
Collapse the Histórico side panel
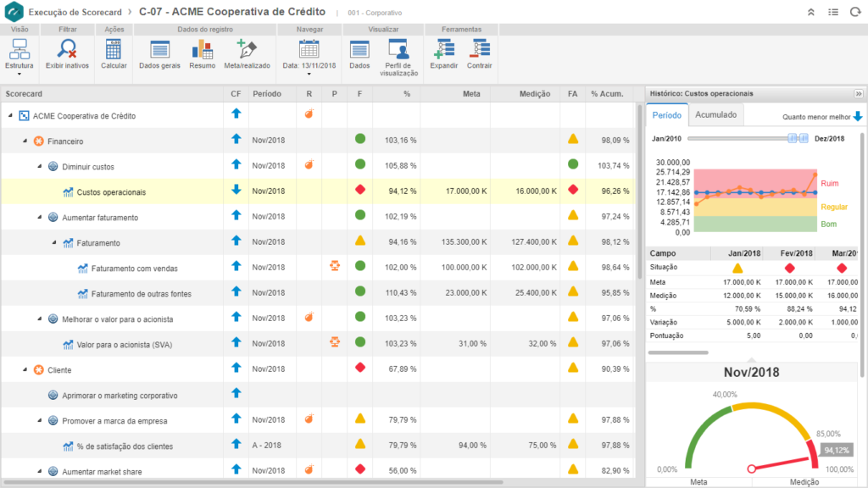858,93
